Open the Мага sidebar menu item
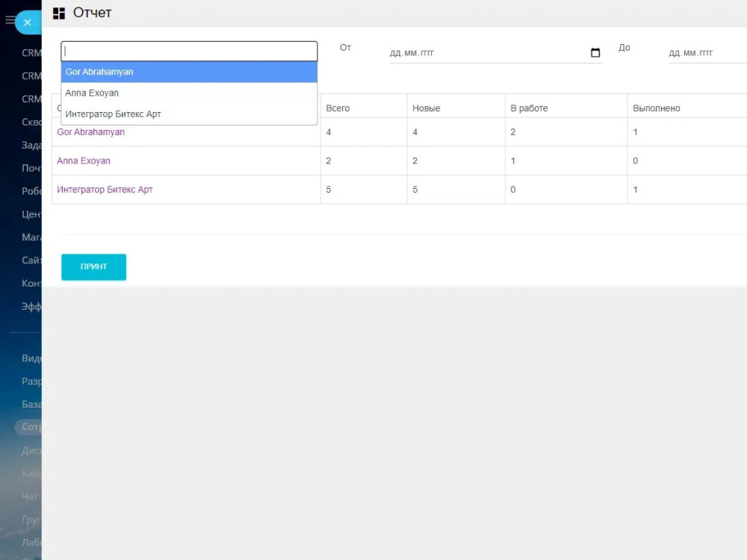Viewport: 747px width, 560px height. pyautogui.click(x=31, y=237)
